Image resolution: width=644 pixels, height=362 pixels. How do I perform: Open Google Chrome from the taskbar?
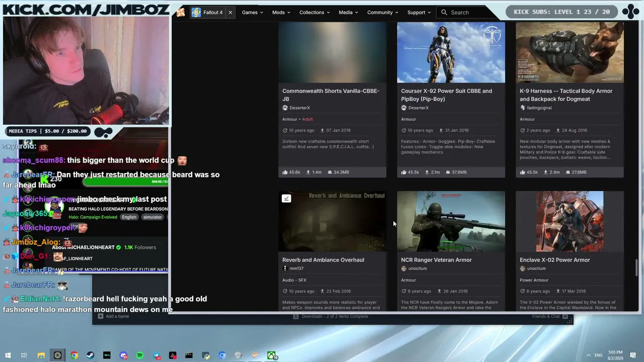74,355
